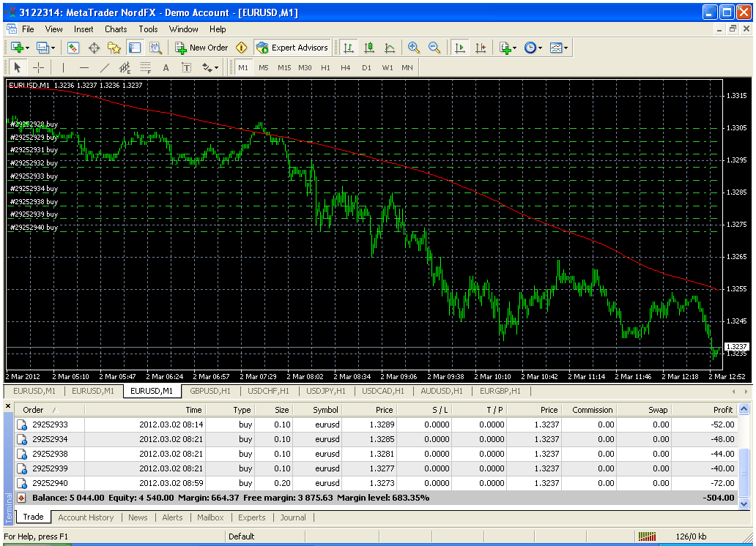
Task: Toggle the Market Watch panel
Action: (x=73, y=48)
